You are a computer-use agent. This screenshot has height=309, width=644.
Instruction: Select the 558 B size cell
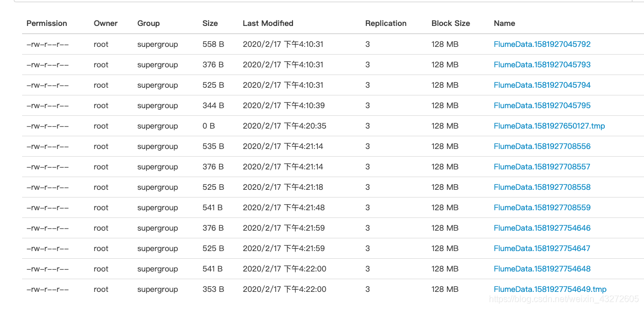coord(213,44)
